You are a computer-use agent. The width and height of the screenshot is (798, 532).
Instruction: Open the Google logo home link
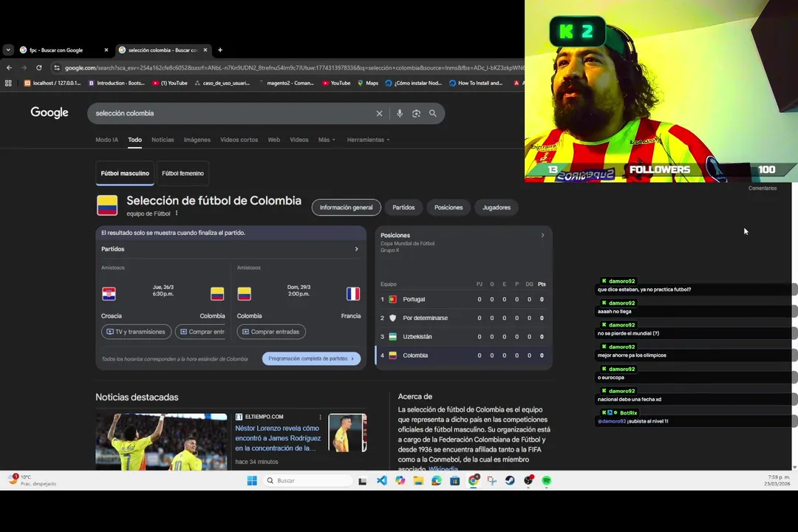pos(50,112)
